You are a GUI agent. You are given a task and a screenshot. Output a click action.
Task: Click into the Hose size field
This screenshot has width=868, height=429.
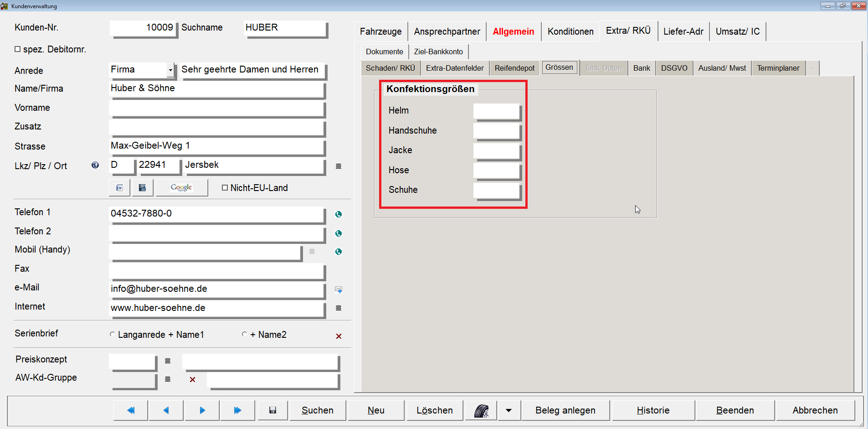tap(496, 171)
